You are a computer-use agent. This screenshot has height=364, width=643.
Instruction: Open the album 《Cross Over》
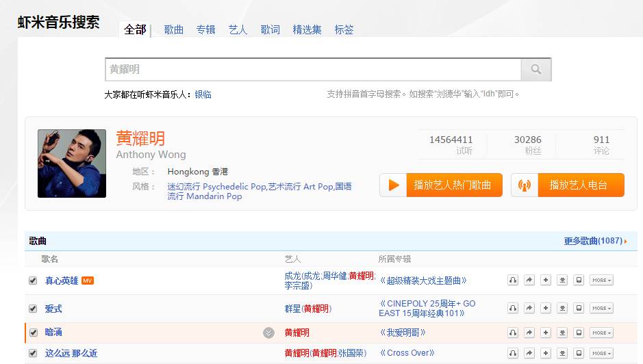pyautogui.click(x=407, y=353)
